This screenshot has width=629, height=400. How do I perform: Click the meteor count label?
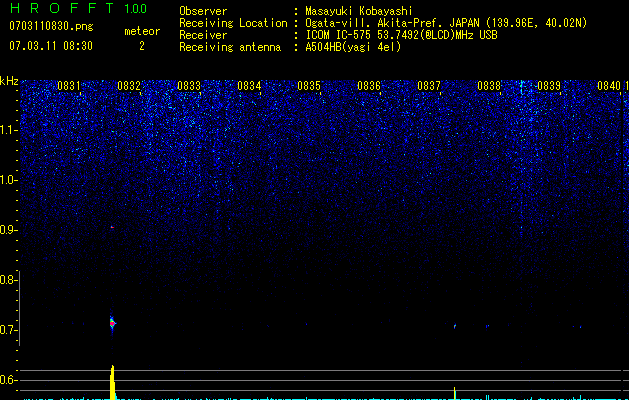[142, 31]
